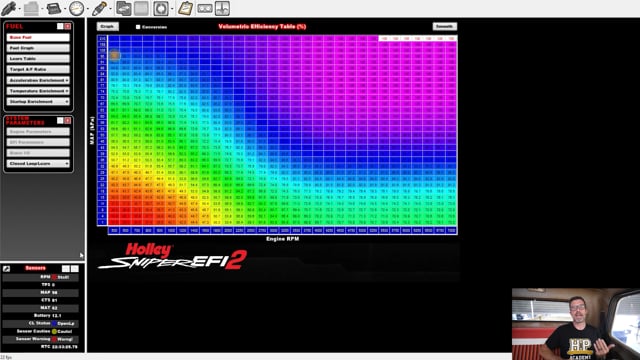640x360 pixels.
Task: Click the Graph button above the table
Action: pyautogui.click(x=108, y=27)
